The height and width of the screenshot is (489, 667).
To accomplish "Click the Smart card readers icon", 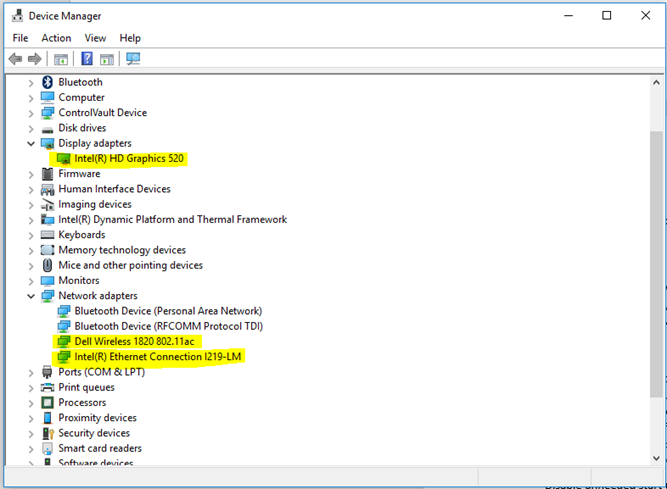I will coord(47,448).
